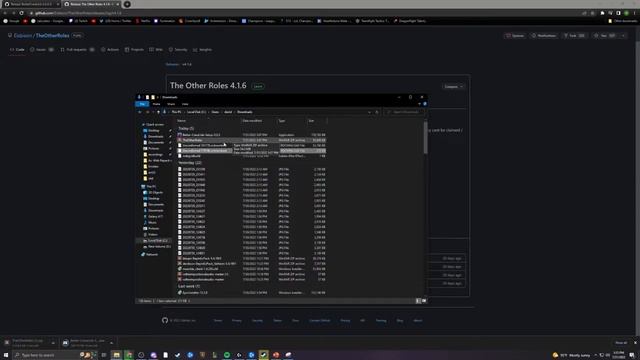
Task: Click the Releases breadcrumb link on GitHub
Action: point(172,64)
